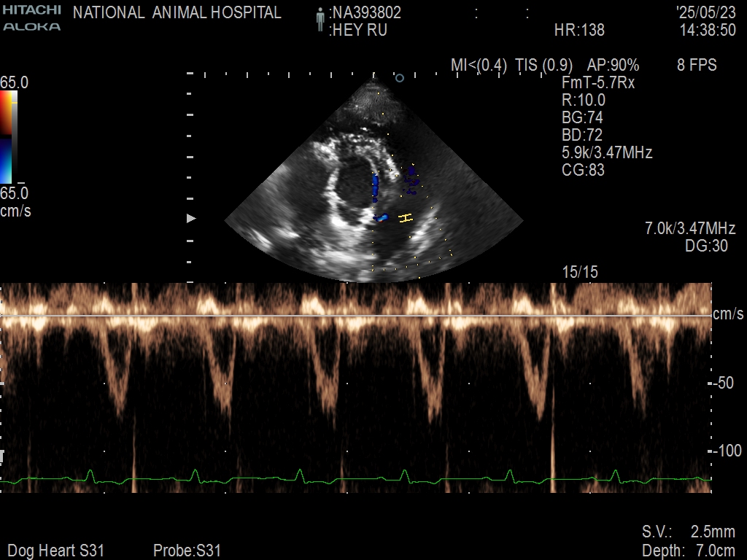Click the CG:83 color gain parameter
This screenshot has width=747, height=560.
coord(583,170)
